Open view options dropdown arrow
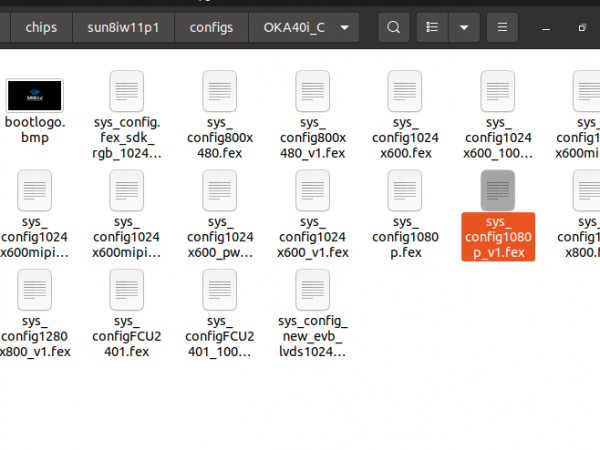The width and height of the screenshot is (600, 450). pyautogui.click(x=463, y=27)
